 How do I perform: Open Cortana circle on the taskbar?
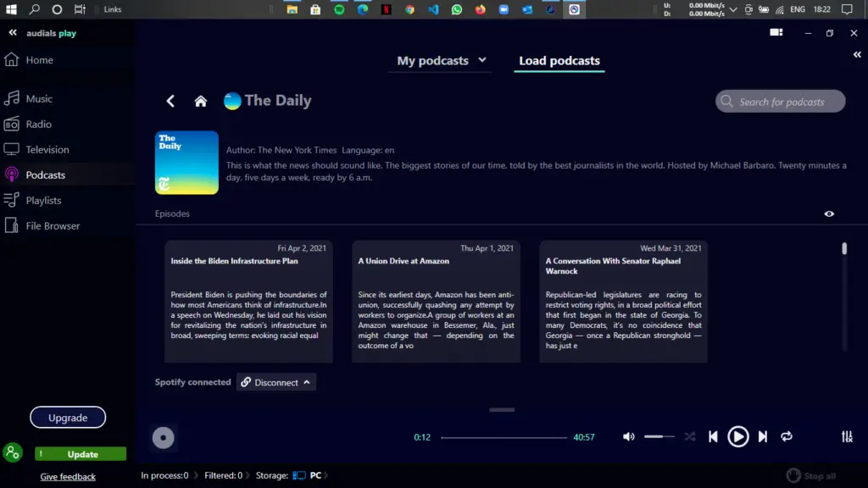57,9
